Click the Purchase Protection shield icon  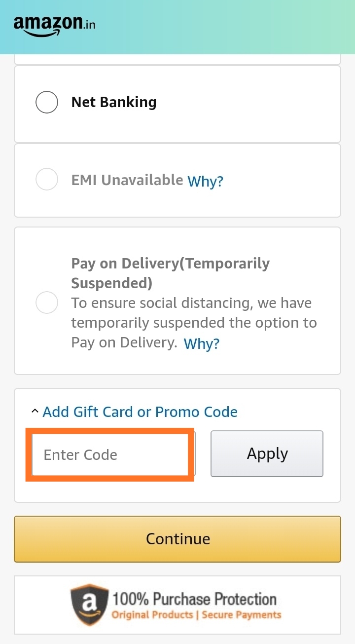click(x=89, y=605)
